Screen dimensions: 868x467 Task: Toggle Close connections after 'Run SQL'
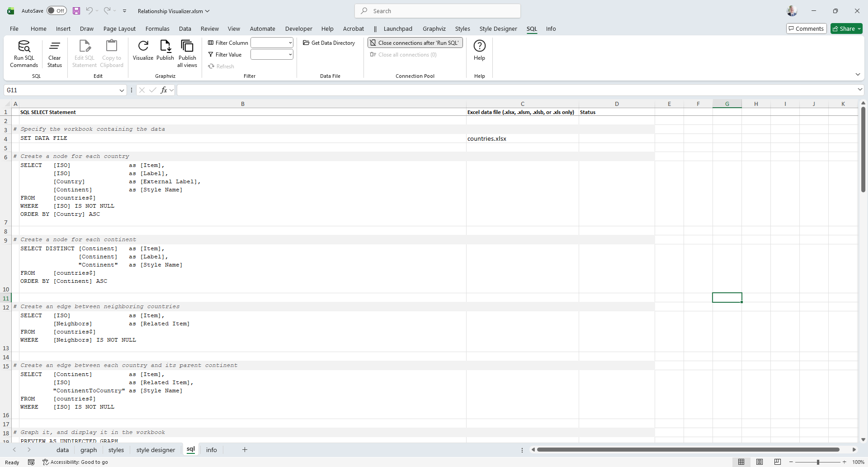click(415, 43)
